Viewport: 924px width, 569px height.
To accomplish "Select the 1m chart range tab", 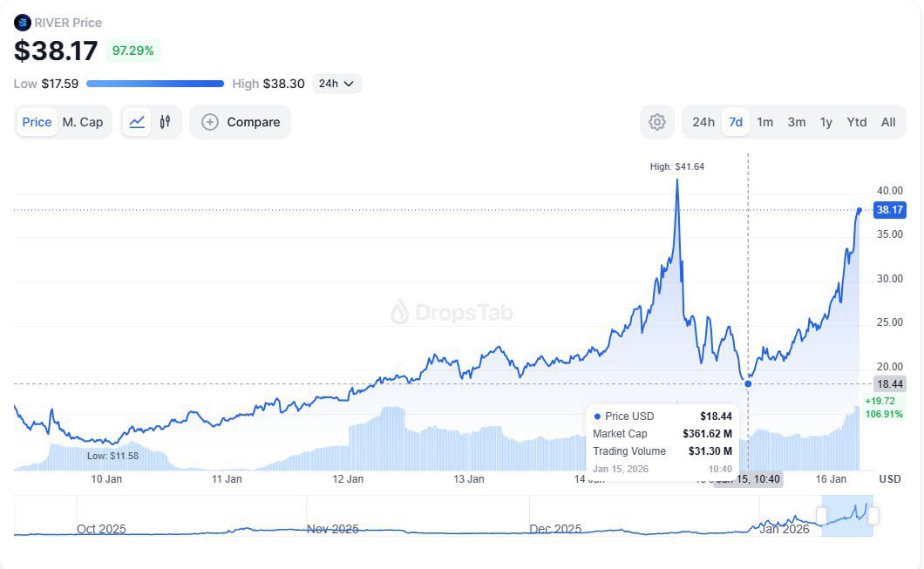I will (x=764, y=122).
